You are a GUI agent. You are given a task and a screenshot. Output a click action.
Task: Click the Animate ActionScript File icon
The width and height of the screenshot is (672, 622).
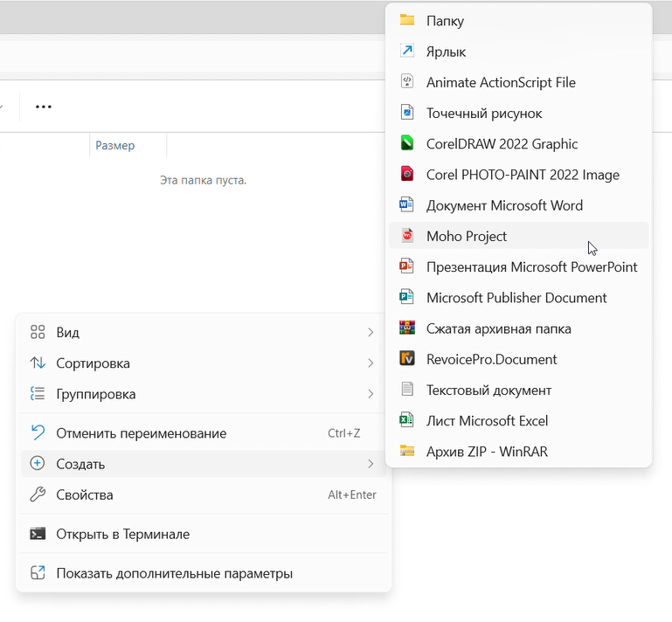pos(406,81)
